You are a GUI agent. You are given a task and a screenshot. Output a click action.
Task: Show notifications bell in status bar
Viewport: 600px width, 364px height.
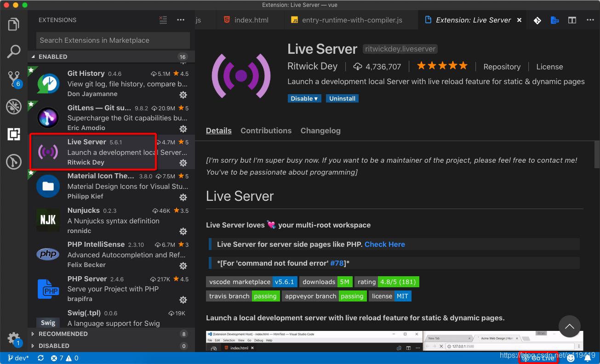coord(588,358)
